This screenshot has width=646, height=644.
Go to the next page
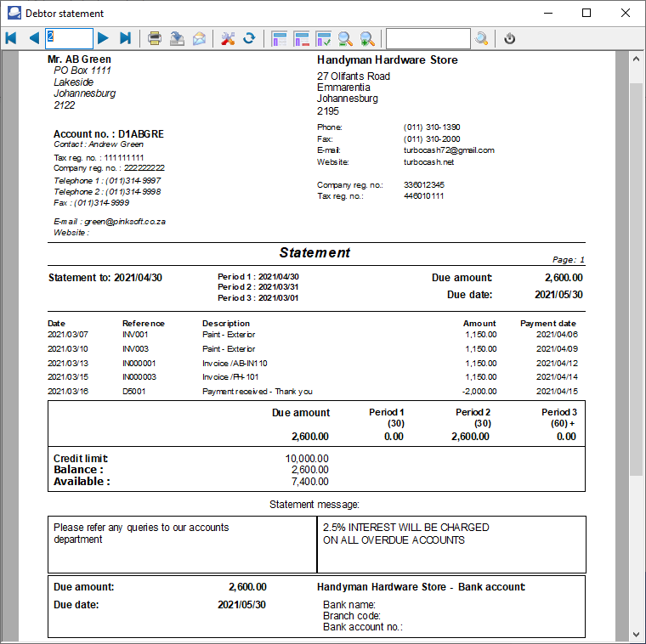tap(103, 38)
